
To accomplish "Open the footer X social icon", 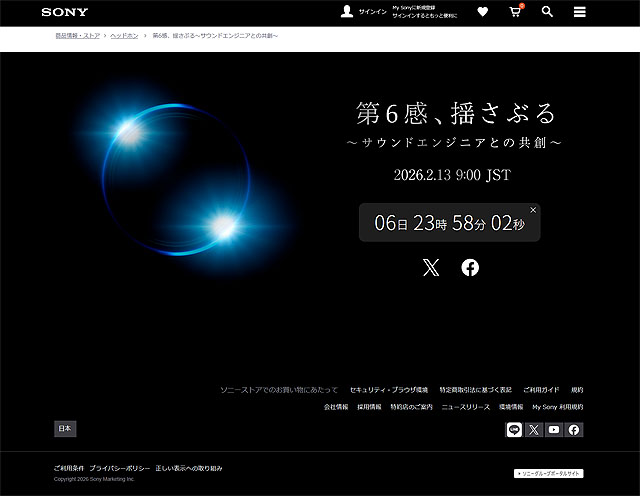I will click(535, 430).
